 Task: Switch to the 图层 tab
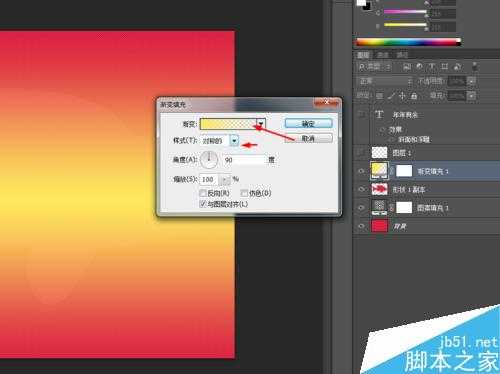363,55
